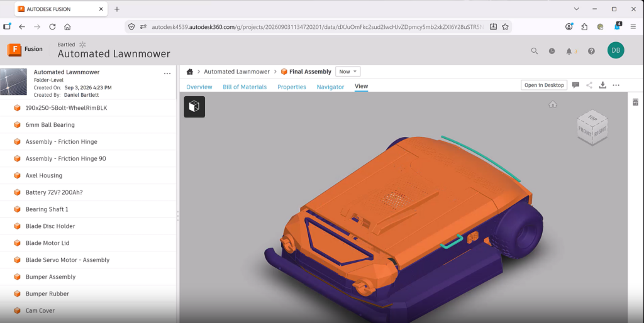The width and height of the screenshot is (644, 323).
Task: Open the browser extensions puzzle icon
Action: pyautogui.click(x=584, y=26)
